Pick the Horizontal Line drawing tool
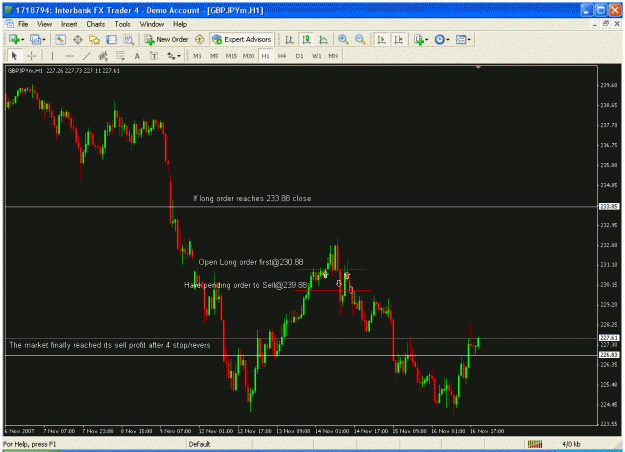 coord(69,56)
